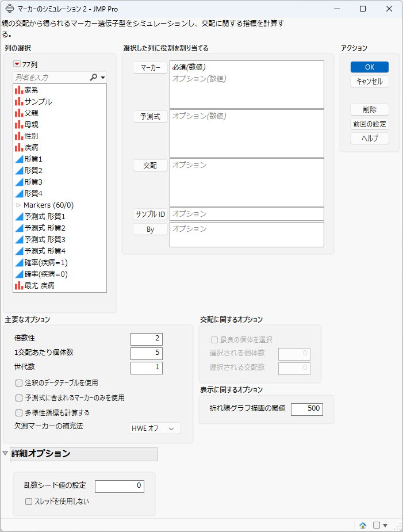Image resolution: width=403 pixels, height=532 pixels.
Task: Click the magnifier search icon in column filter
Action: pyautogui.click(x=93, y=78)
